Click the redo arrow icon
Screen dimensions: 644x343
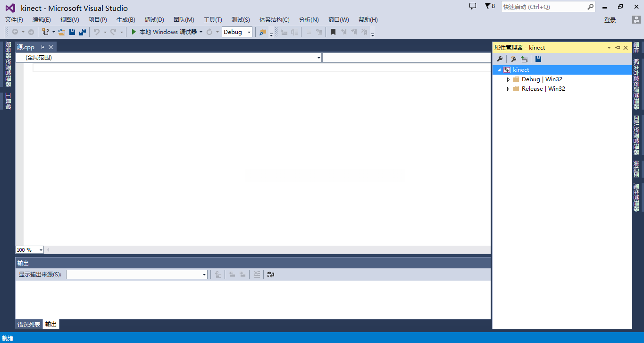tap(113, 32)
